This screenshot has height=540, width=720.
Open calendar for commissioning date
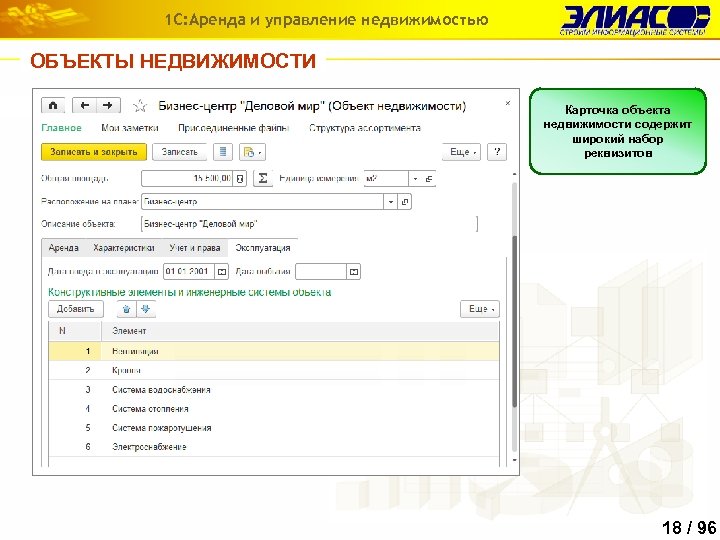222,272
